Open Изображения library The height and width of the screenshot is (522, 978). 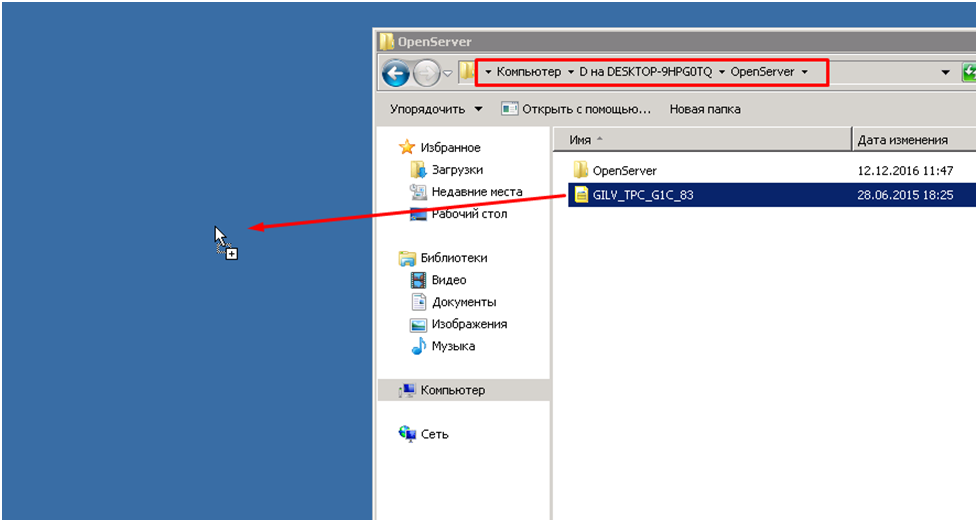coord(469,324)
